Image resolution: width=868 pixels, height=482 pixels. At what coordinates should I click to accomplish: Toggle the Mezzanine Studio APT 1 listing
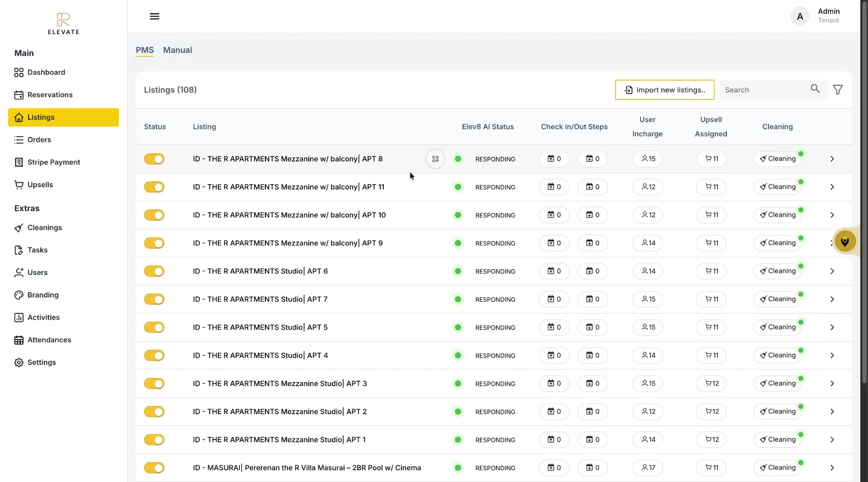154,439
